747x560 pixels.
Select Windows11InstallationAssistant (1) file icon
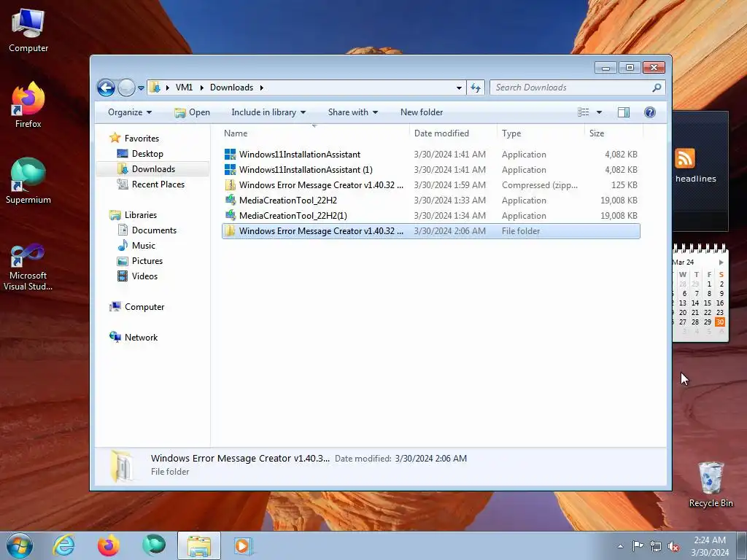pyautogui.click(x=230, y=169)
